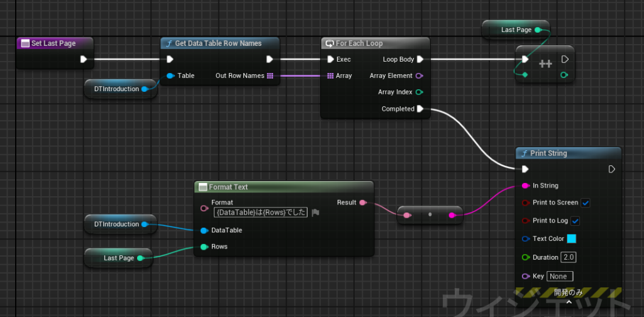Screen dimensions: 644x317
Task: Click the Loop Body execution output pin
Action: pos(420,60)
